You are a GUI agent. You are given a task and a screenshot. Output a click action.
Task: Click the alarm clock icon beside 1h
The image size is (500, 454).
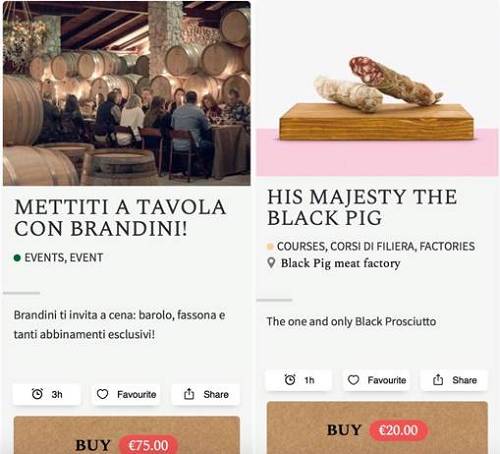[x=290, y=380]
